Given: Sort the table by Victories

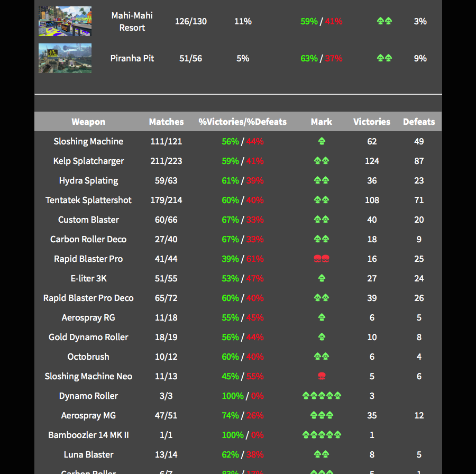Looking at the screenshot, I should pos(372,121).
